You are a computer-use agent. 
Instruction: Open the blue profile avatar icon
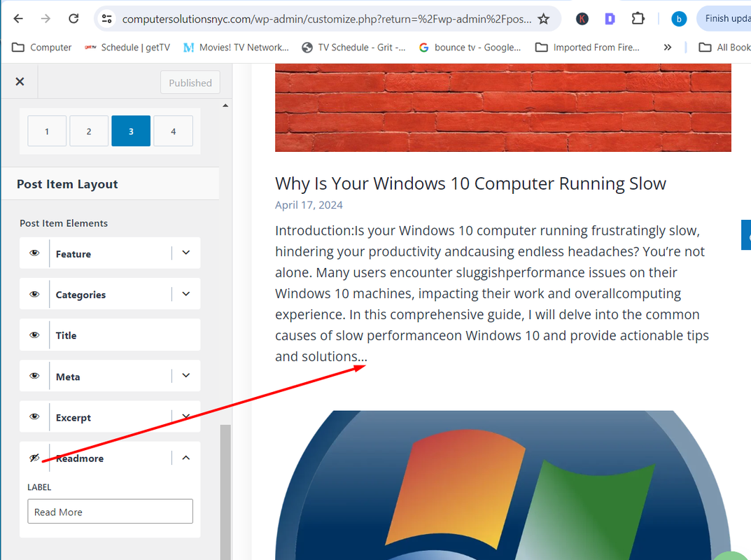[x=679, y=19]
